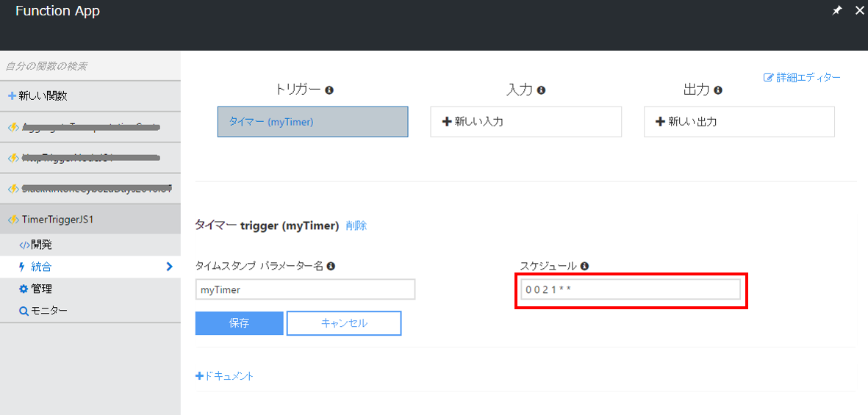Viewport: 868px width, 415px height.
Task: Show info for タイムスタンプ パラメーター名
Action: pos(331,266)
